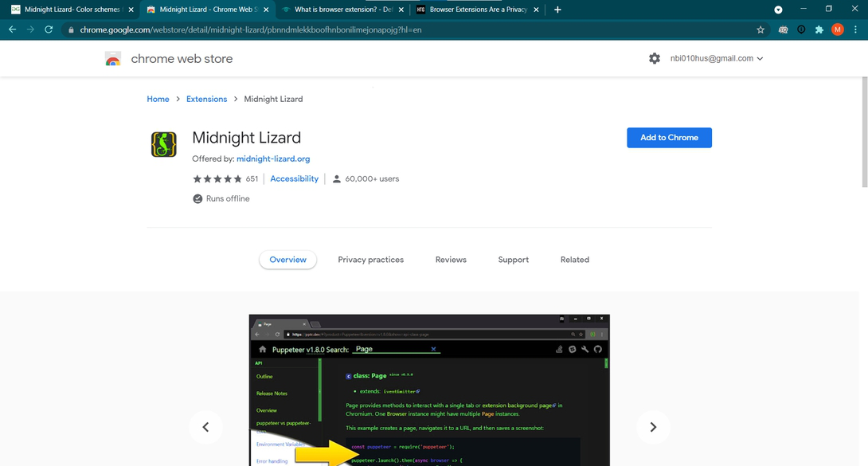Open a new browser tab
Screen dimensions: 868x466
(557, 10)
